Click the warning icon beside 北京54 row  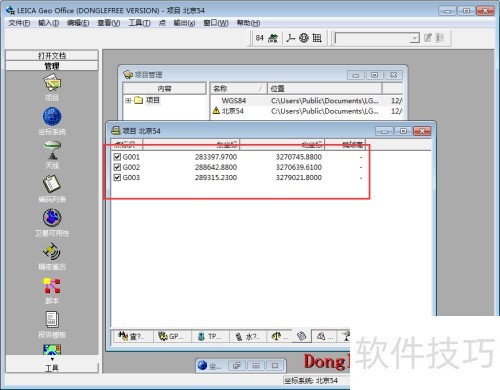216,110
